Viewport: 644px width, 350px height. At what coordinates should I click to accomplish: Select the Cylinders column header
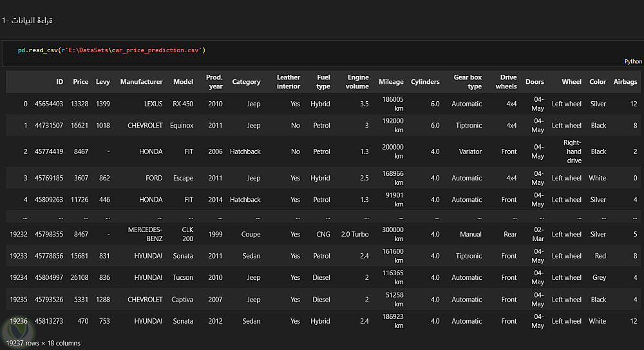tap(425, 82)
